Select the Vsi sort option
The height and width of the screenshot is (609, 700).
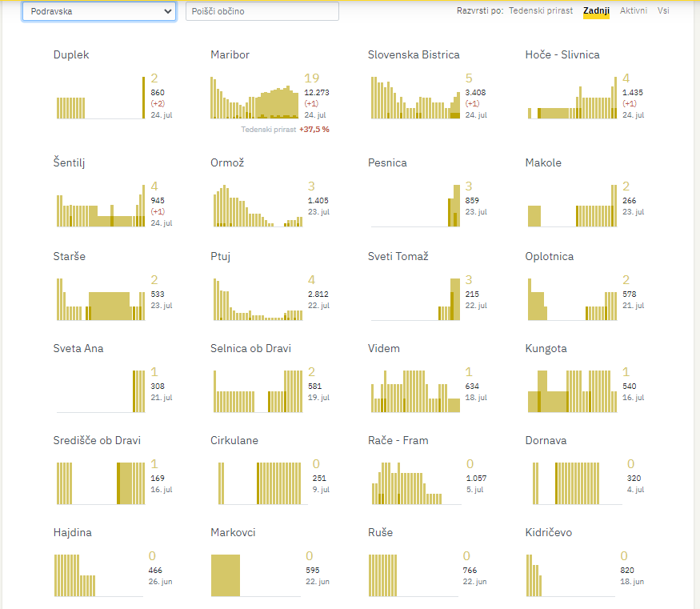coord(663,10)
